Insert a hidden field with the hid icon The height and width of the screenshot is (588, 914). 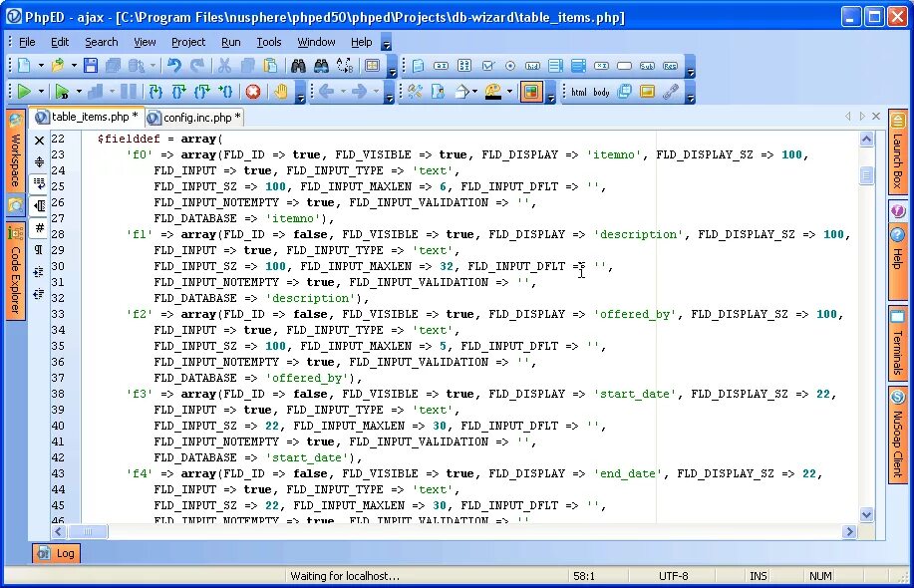(533, 66)
